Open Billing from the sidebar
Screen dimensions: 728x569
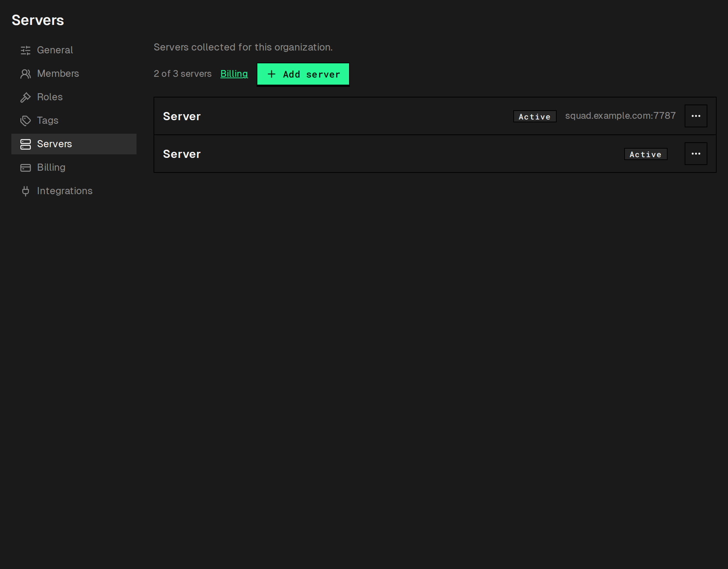point(74,167)
